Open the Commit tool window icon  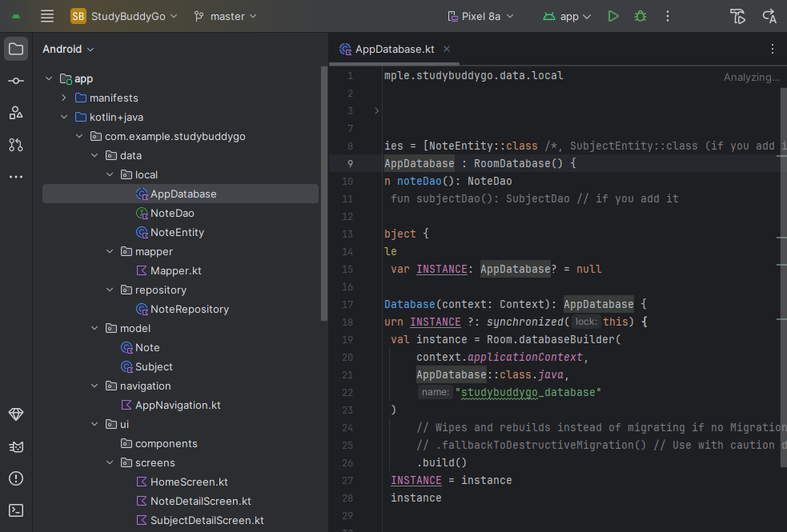pos(16,81)
